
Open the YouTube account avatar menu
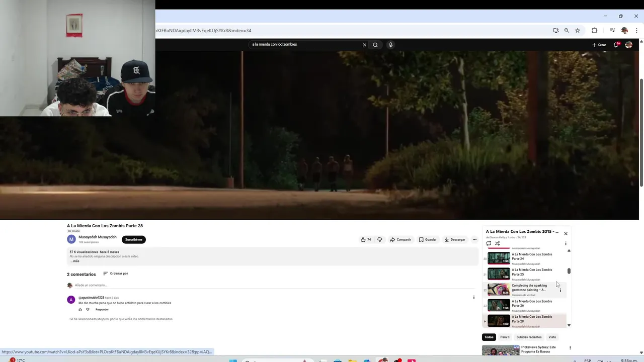(628, 45)
